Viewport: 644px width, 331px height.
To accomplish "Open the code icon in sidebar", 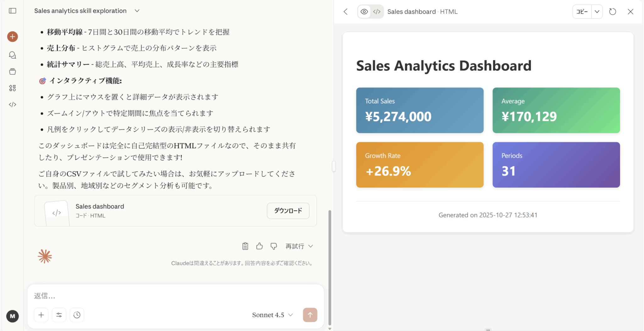I will (x=13, y=105).
